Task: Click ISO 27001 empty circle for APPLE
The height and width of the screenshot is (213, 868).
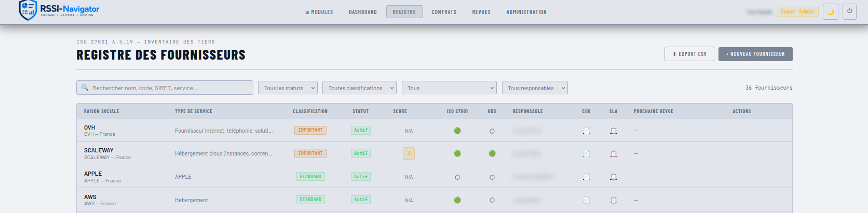Action: click(x=457, y=177)
